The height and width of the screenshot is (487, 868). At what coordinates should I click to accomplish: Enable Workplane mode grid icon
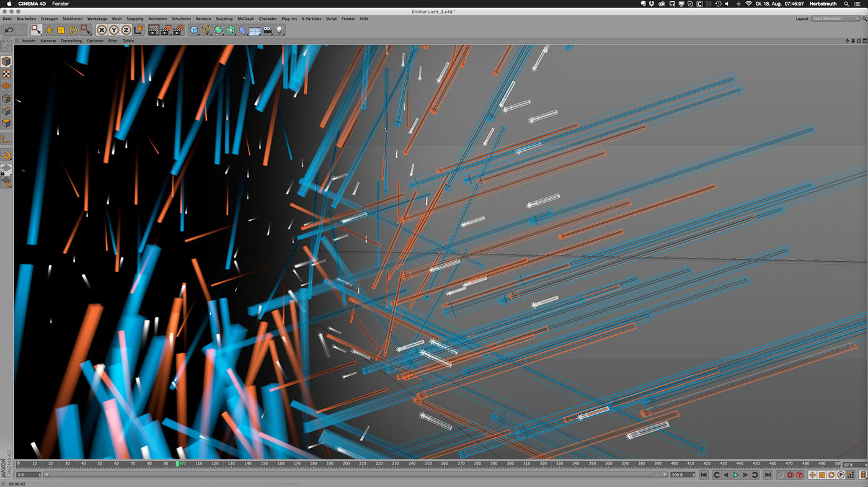pyautogui.click(x=6, y=86)
